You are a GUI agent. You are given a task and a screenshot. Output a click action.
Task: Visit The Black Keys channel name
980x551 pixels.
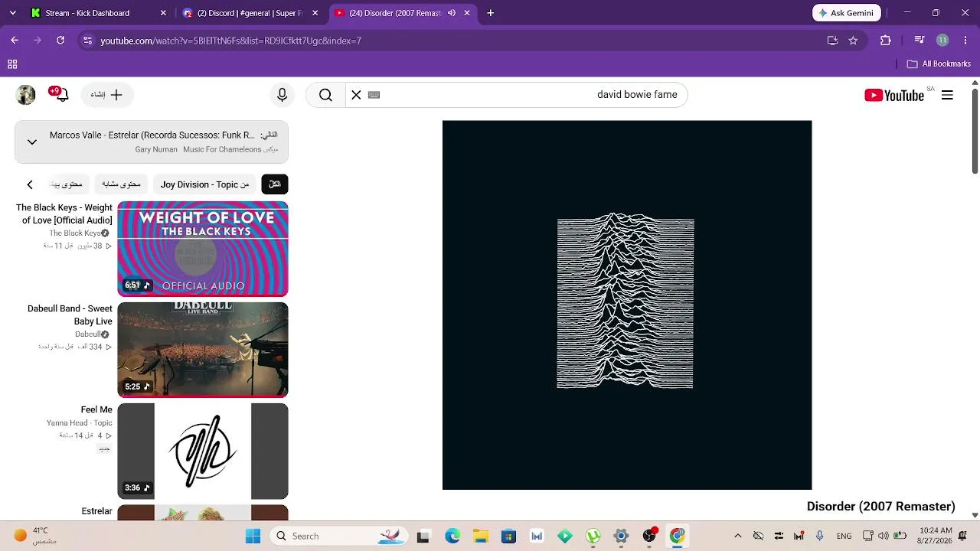pyautogui.click(x=76, y=233)
